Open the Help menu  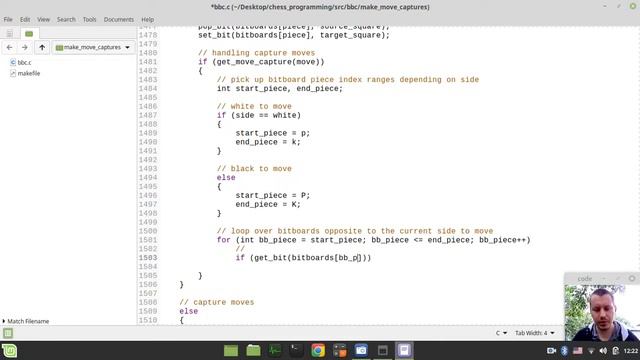click(x=147, y=19)
